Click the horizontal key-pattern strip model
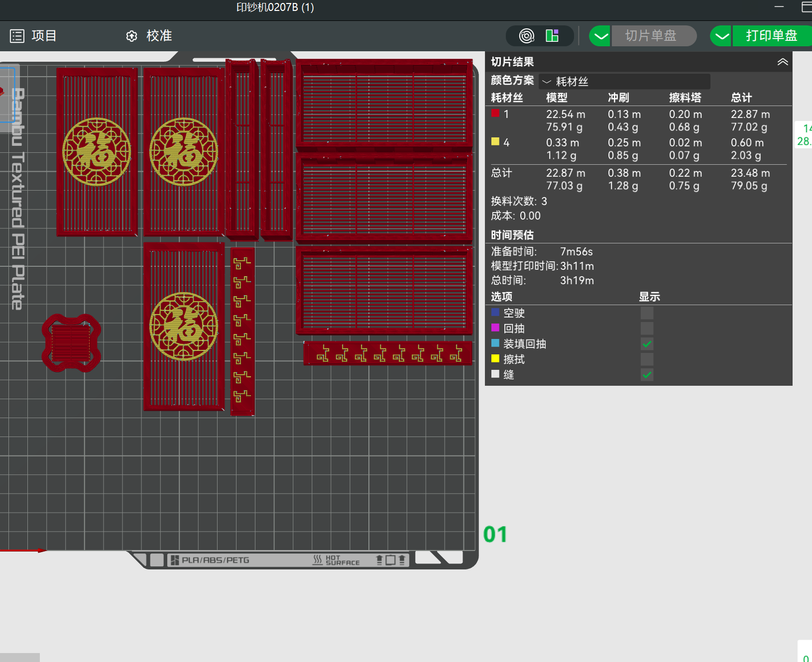The height and width of the screenshot is (662, 812). click(388, 353)
